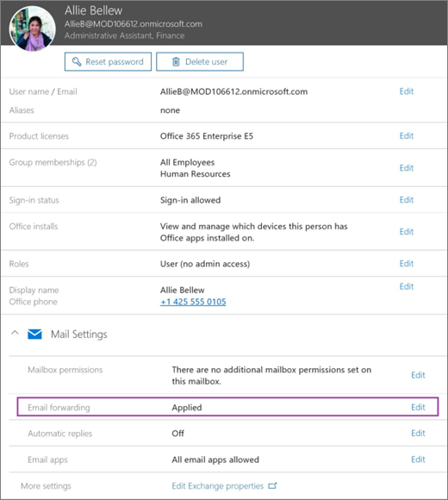Edit Sign-in status

407,200
